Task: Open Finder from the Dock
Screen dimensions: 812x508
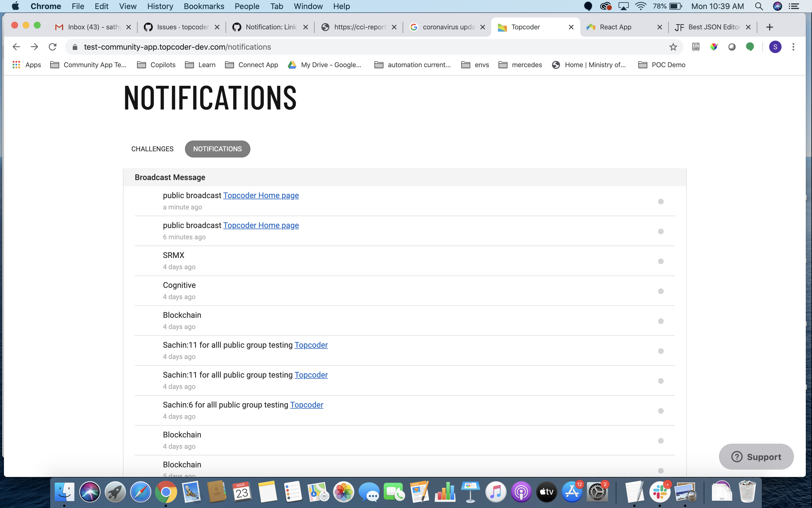Action: 64,492
